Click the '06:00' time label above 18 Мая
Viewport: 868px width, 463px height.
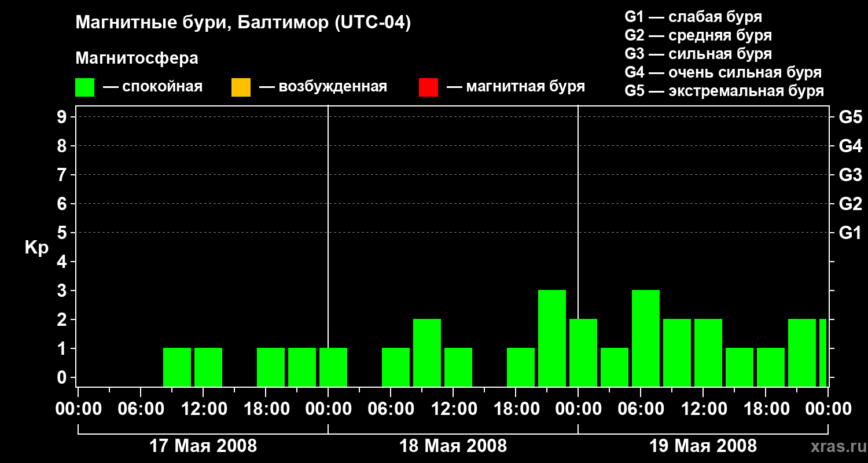(x=391, y=409)
